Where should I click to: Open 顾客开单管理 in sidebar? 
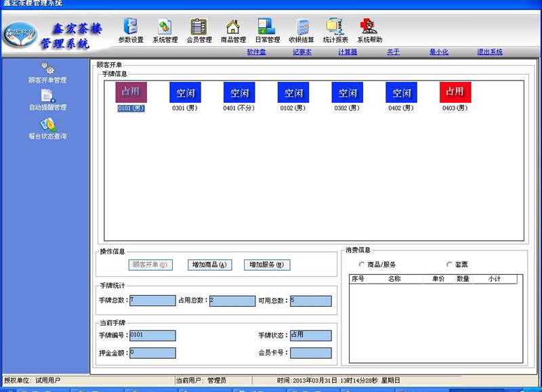coord(47,73)
